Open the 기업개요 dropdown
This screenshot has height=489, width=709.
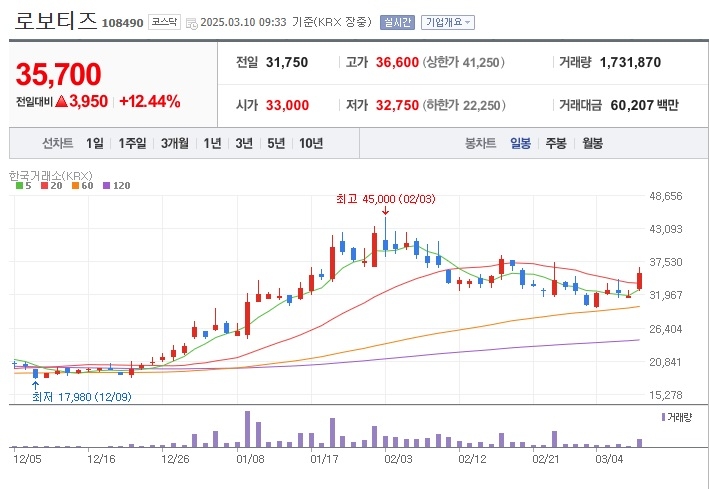click(448, 22)
